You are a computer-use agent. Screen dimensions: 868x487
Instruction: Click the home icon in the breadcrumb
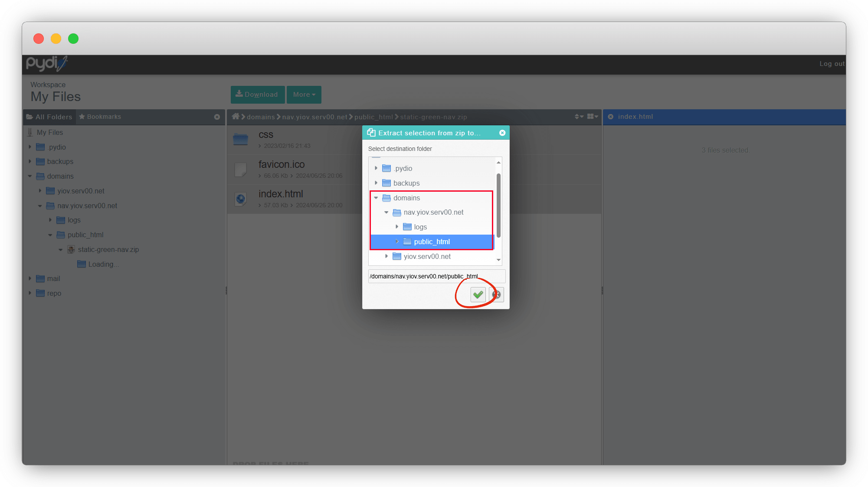point(236,117)
